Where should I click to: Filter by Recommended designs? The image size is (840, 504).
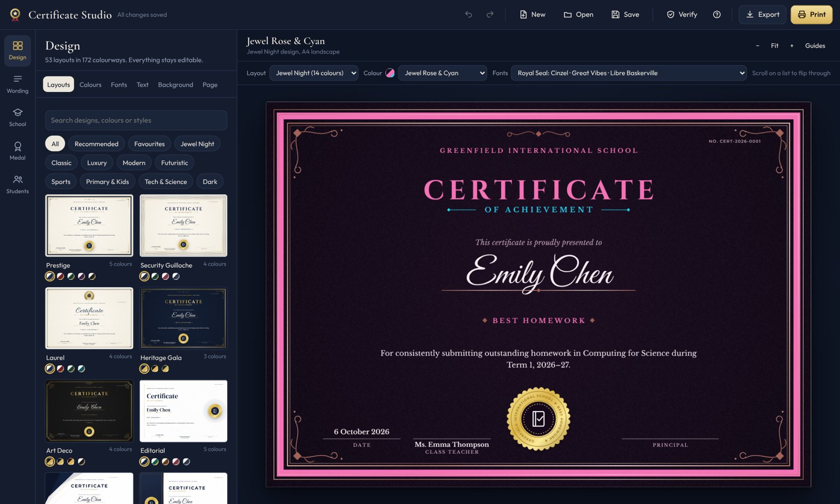(x=97, y=144)
